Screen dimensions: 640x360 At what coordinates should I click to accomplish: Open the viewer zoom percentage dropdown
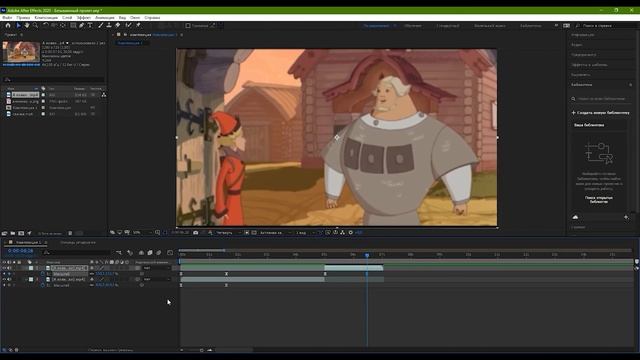pyautogui.click(x=142, y=233)
